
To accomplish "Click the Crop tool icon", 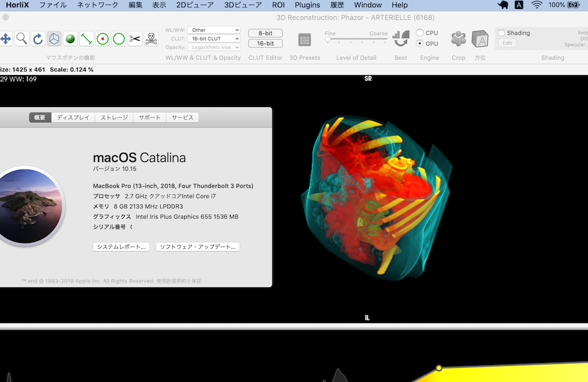I will [x=459, y=39].
